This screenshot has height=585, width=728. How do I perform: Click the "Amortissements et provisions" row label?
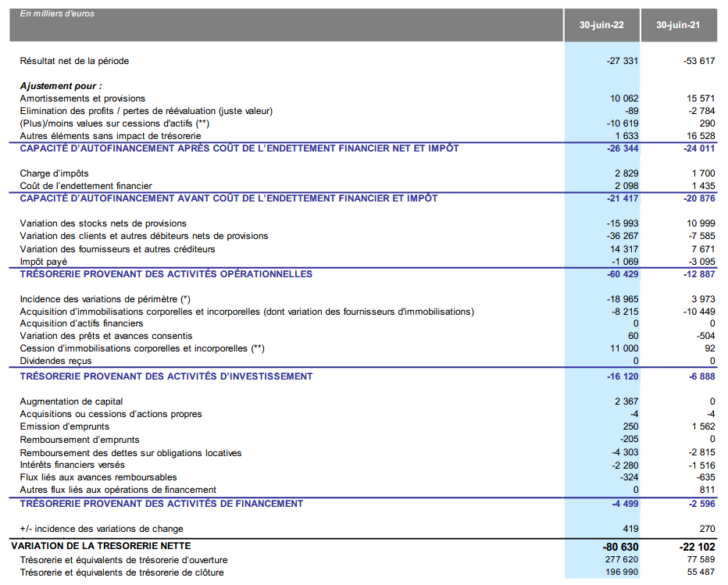point(82,98)
